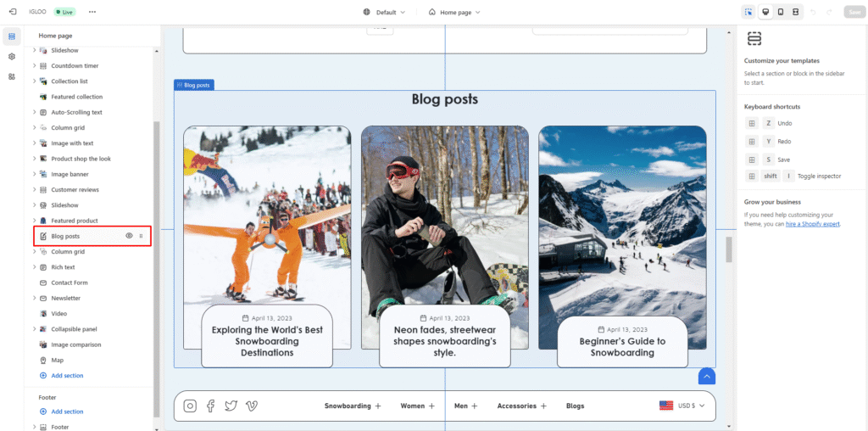The height and width of the screenshot is (431, 868).
Task: Hide the Blog posts section via eye icon
Action: point(129,236)
